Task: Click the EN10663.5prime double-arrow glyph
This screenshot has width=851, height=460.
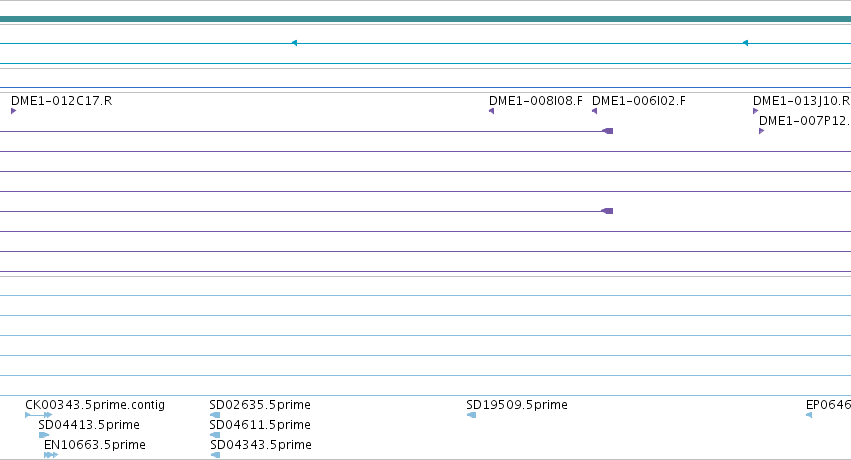Action: (51, 455)
